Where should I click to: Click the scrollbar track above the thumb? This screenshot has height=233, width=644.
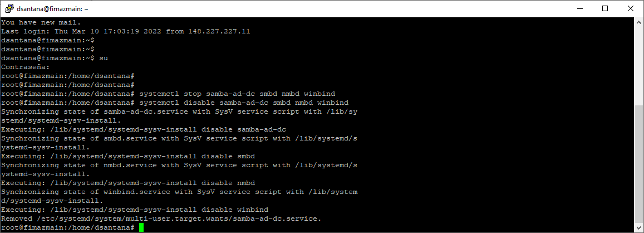click(638, 65)
